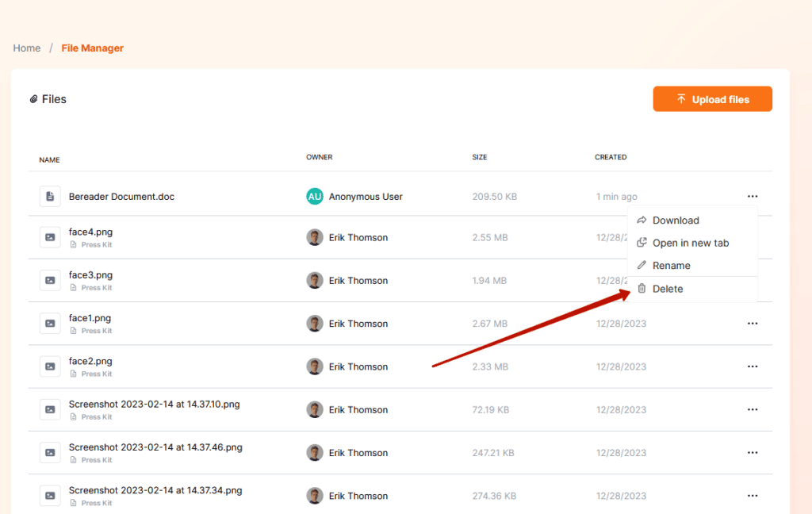Screen dimensions: 812x514
Task: Click the pencil Rename icon
Action: tap(642, 265)
